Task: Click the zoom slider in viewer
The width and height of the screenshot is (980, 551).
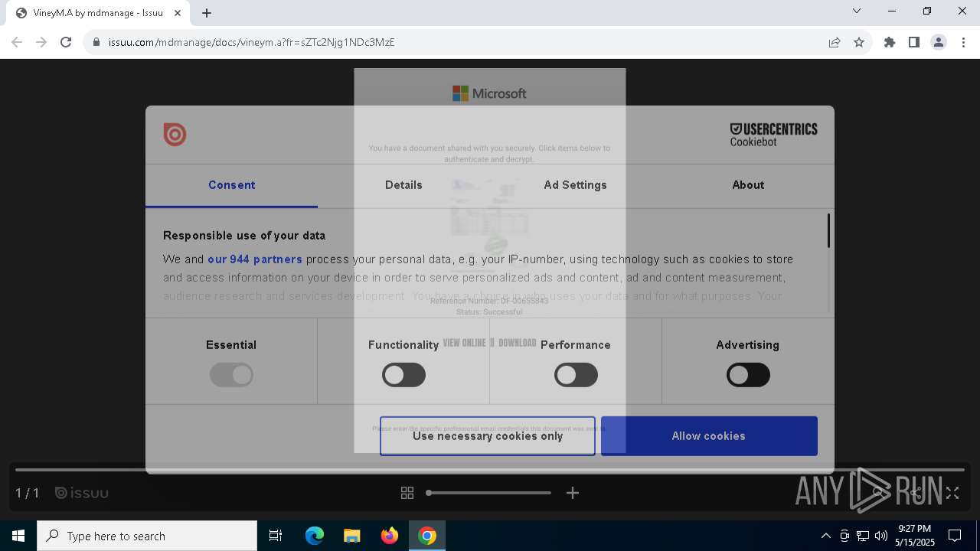Action: [489, 493]
